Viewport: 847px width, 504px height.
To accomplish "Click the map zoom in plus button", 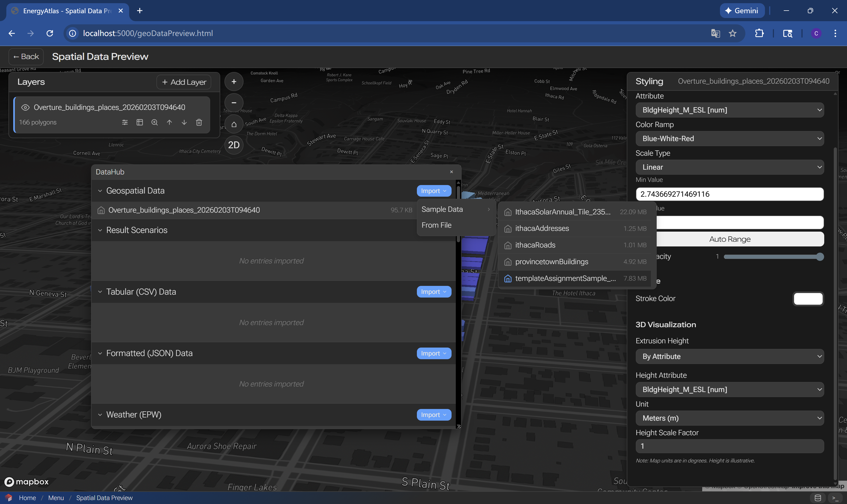I will [x=234, y=82].
